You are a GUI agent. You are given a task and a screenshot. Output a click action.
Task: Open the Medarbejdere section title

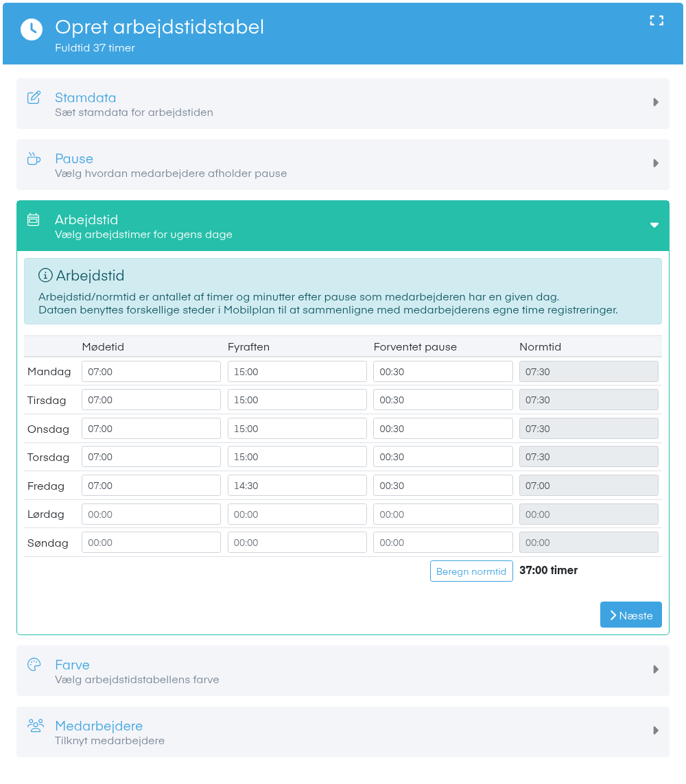tap(99, 726)
